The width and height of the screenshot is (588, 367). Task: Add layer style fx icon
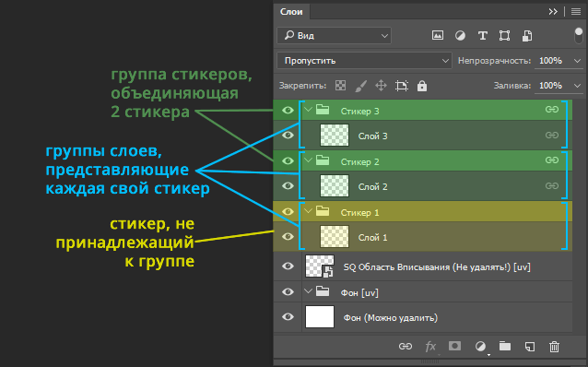pos(430,347)
